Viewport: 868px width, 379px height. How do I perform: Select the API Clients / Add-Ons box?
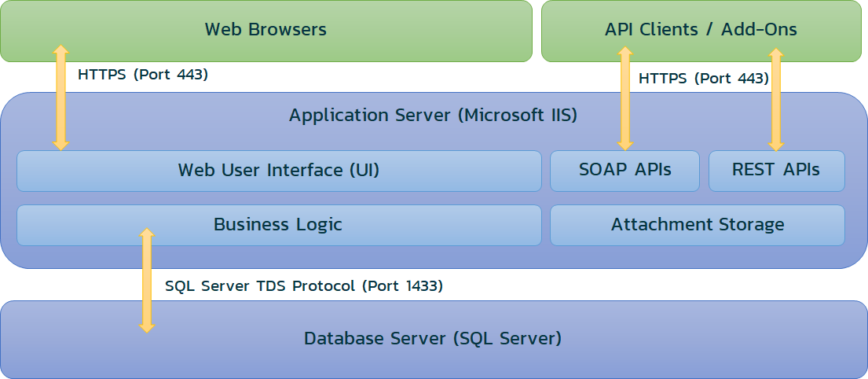(701, 30)
